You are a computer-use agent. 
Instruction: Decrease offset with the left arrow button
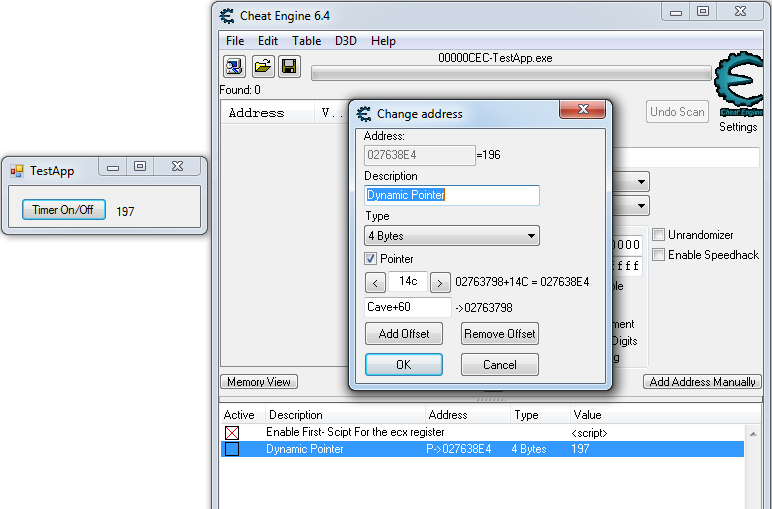coord(375,283)
